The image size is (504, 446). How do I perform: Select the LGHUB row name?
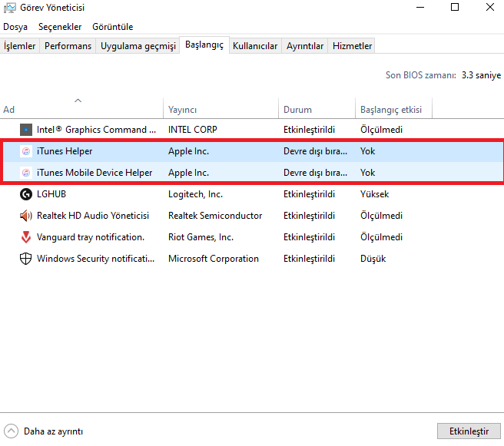point(51,194)
